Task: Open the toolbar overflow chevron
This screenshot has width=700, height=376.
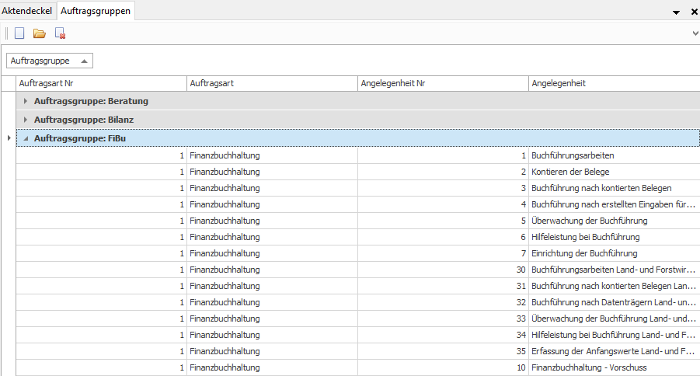Action: [x=695, y=33]
